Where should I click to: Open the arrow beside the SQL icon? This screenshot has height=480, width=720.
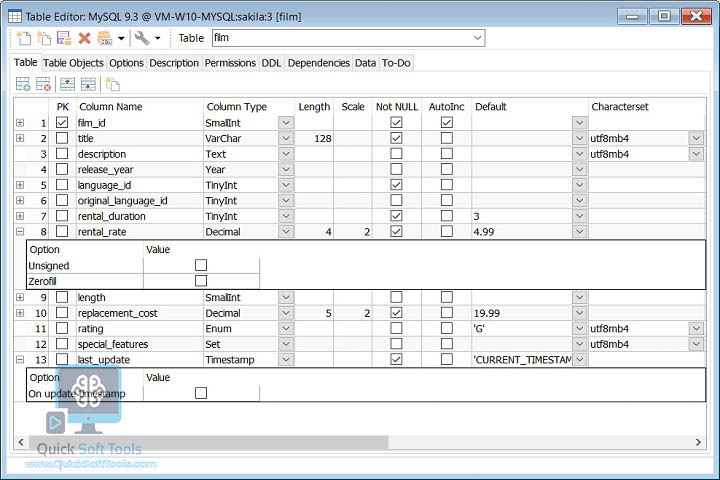(121, 38)
